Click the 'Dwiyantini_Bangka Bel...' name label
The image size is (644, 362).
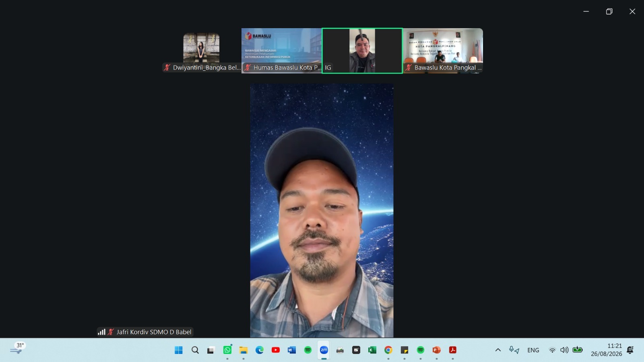pos(206,68)
